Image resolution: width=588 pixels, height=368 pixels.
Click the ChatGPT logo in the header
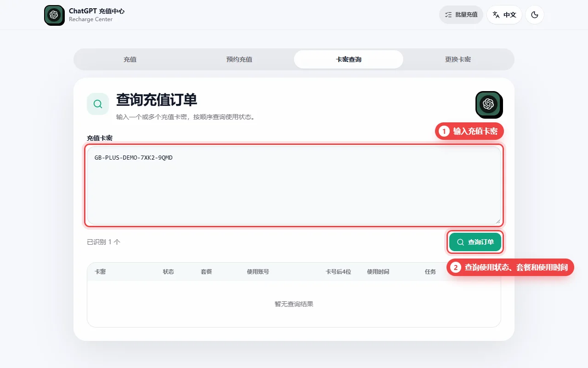54,15
